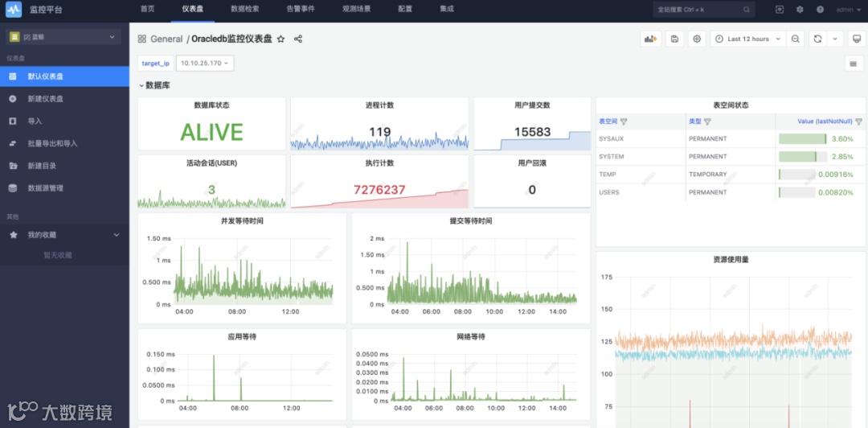Filter the 类型 column

pos(707,121)
